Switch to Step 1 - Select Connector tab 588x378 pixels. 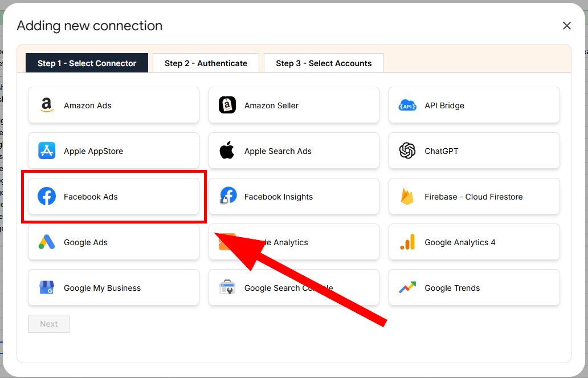[87, 63]
